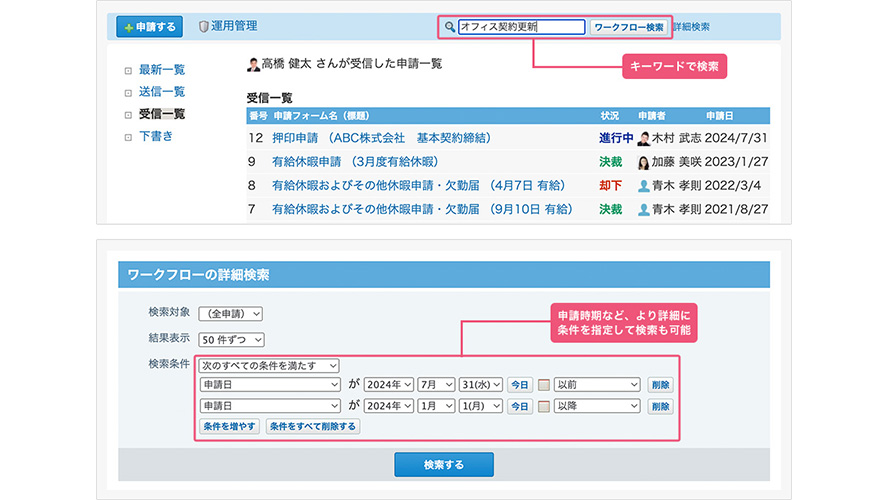The image size is (888, 500).
Task: Open the 以前 comparison dropdown
Action: [597, 384]
